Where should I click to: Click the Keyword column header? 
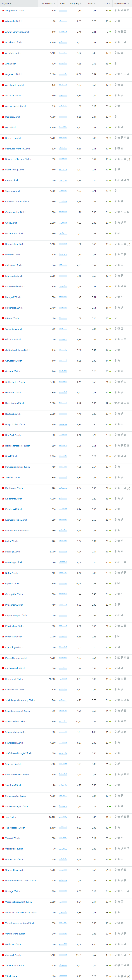pos(6,3)
